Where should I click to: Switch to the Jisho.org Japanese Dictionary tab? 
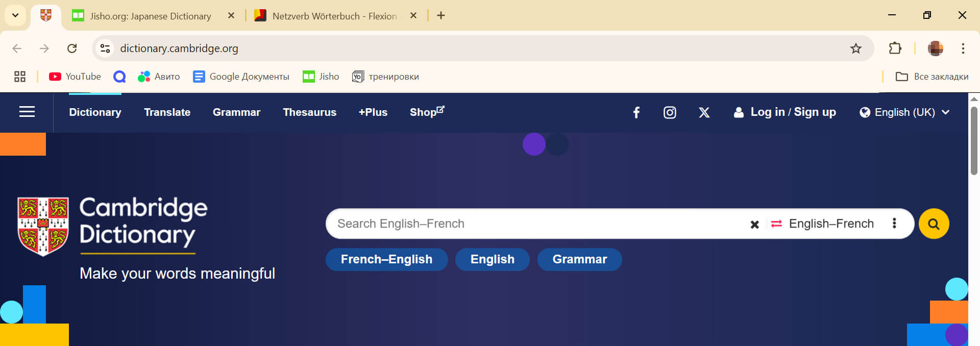tap(151, 16)
